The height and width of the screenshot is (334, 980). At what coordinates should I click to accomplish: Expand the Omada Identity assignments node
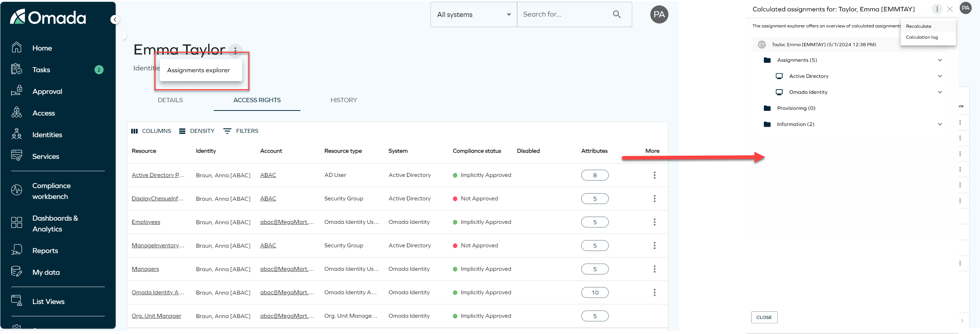940,92
